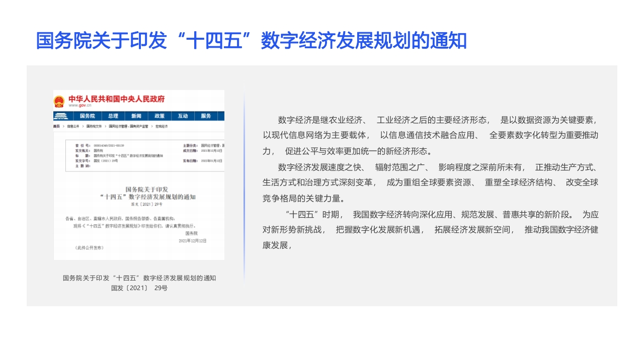The width and height of the screenshot is (644, 362).
Task: Click the 宏观经济 breadcrumb link
Action: click(x=161, y=126)
